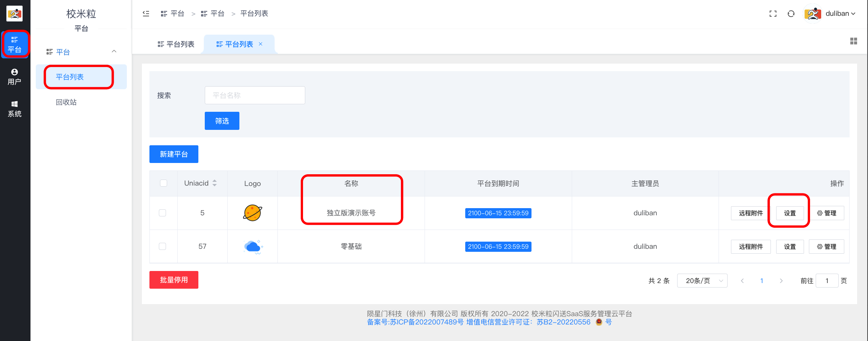868x341 pixels.
Task: Click the 新建平台 button
Action: [x=174, y=154]
